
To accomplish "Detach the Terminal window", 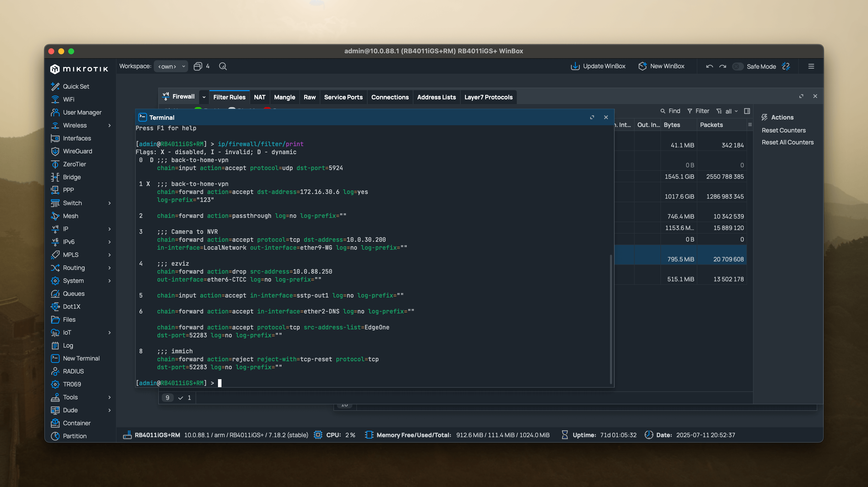I will 592,118.
